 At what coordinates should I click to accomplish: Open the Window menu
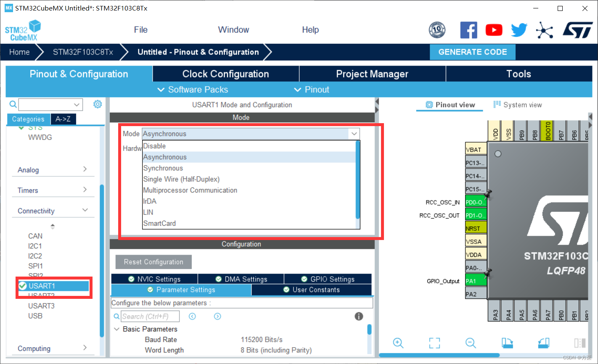click(233, 30)
